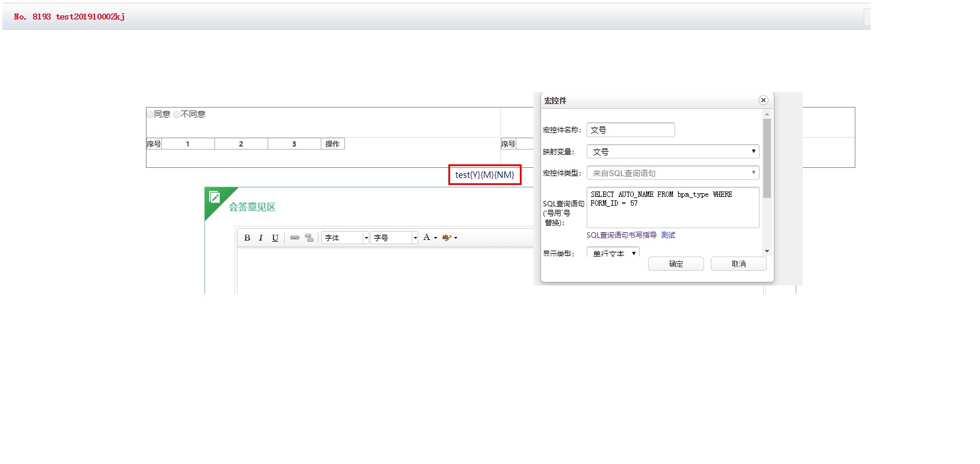Click the green edit note icon
The image size is (980, 464).
(214, 197)
